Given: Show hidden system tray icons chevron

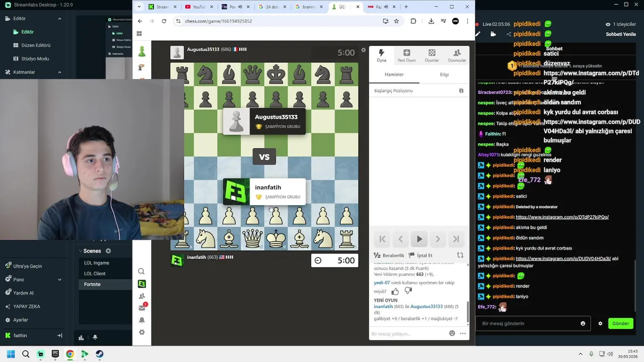Looking at the screenshot, I should [x=581, y=354].
